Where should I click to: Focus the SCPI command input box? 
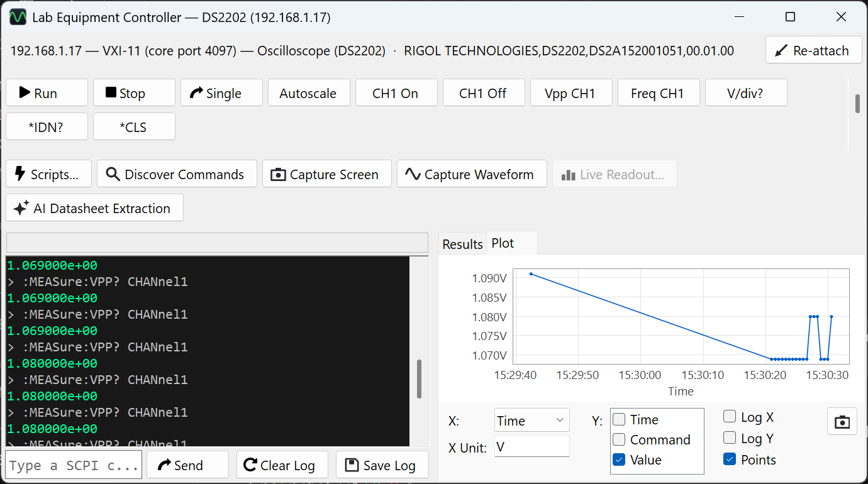[x=74, y=465]
